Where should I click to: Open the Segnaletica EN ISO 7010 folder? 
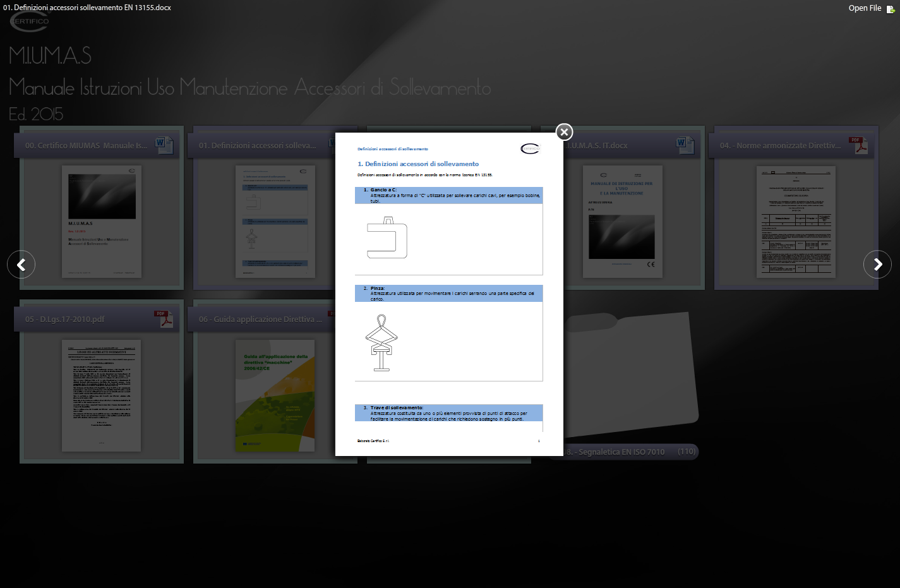622,452
